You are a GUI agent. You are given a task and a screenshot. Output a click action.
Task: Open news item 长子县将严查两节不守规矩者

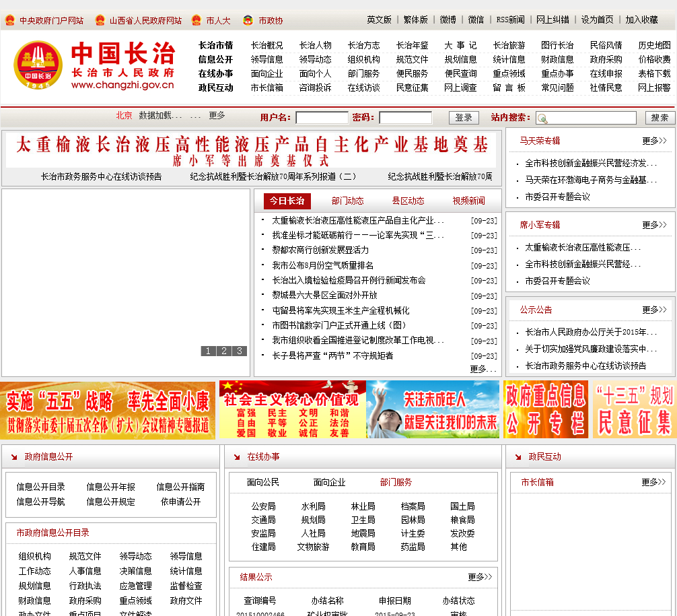(332, 355)
